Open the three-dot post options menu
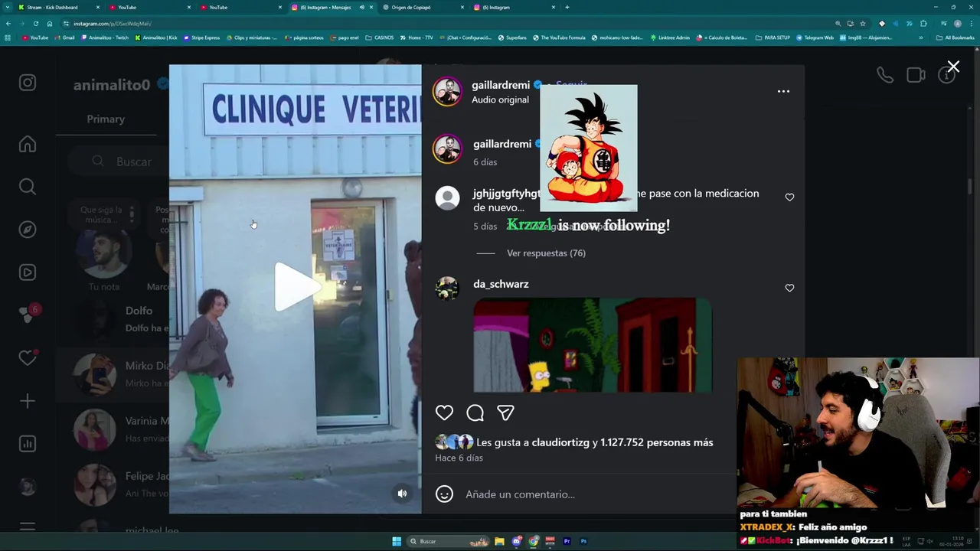Image resolution: width=980 pixels, height=551 pixels. pyautogui.click(x=783, y=91)
